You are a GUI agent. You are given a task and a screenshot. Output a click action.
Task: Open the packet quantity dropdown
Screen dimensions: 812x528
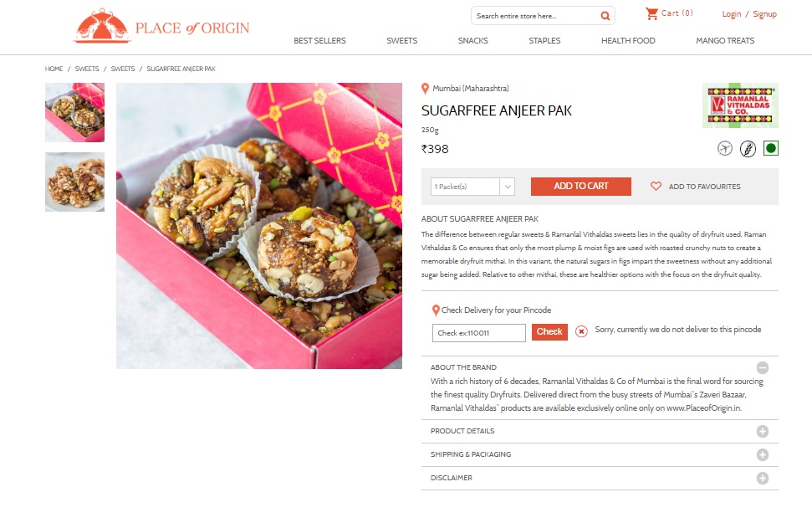click(472, 187)
